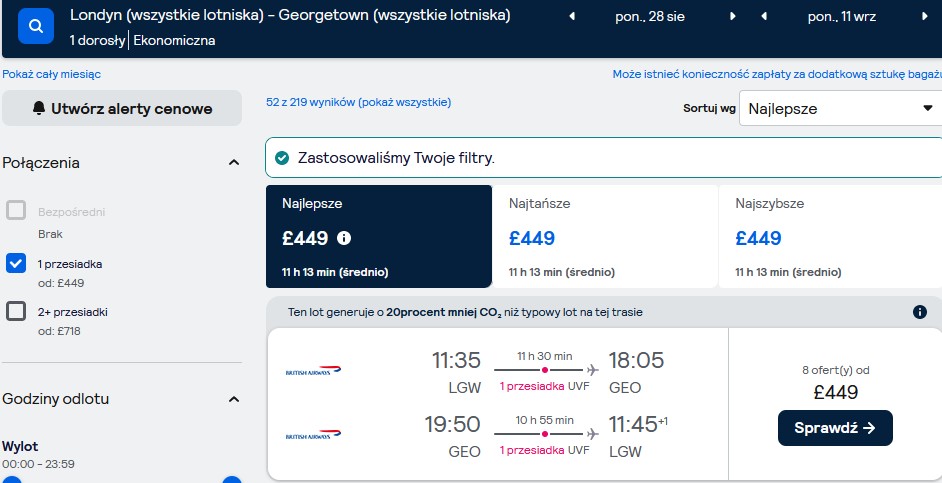Switch to the Najszybsze tab
This screenshot has width=942, height=483.
click(830, 237)
